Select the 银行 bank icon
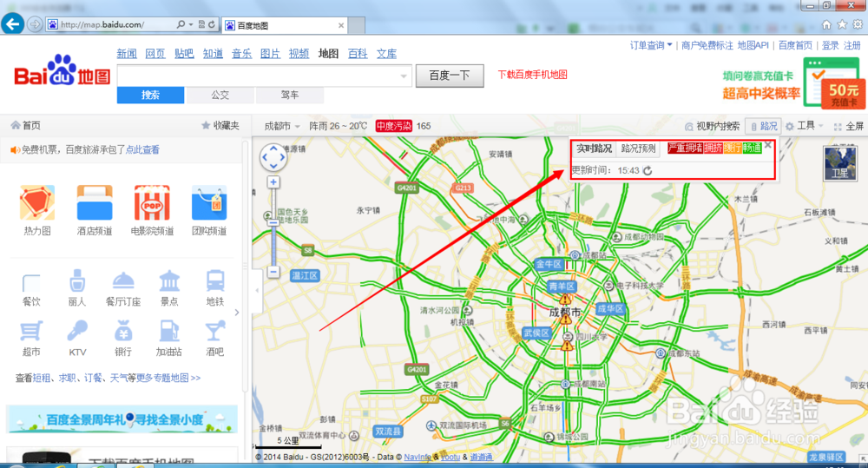The image size is (868, 468). [123, 331]
